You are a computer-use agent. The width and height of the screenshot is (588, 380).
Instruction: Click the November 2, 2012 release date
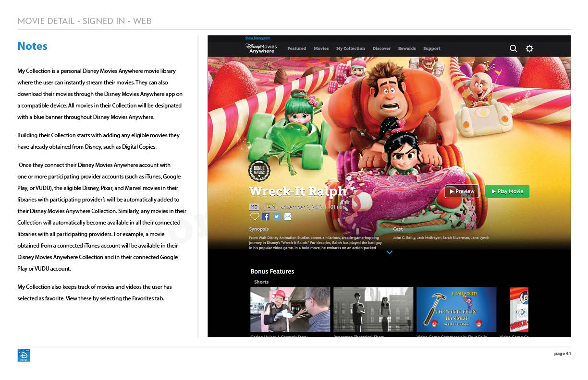pos(302,207)
